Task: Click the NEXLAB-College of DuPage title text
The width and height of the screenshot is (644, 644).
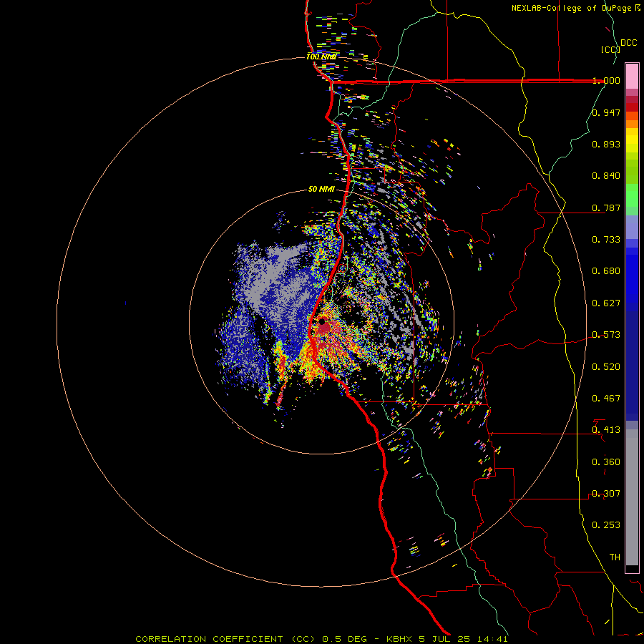Action: coord(576,8)
